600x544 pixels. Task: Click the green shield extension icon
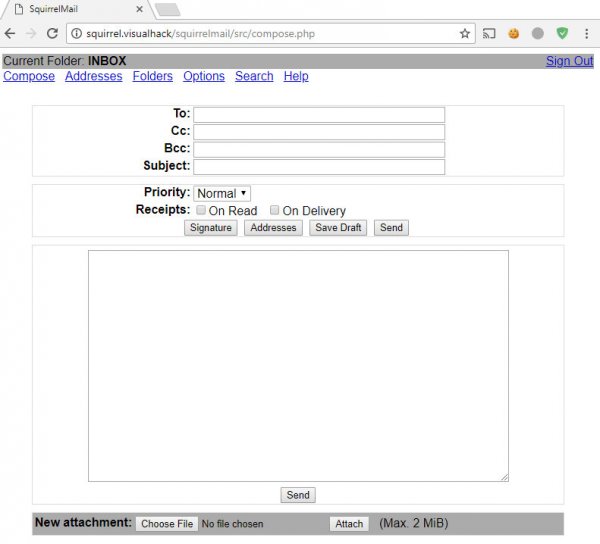click(562, 33)
